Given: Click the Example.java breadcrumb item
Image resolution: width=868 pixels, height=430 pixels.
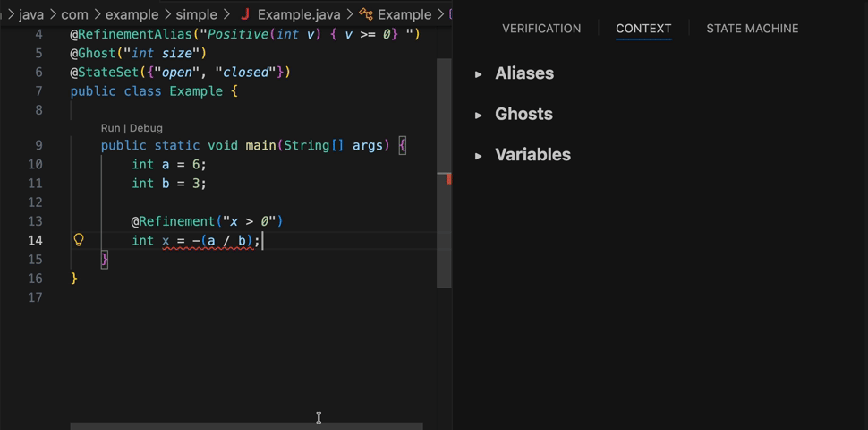Looking at the screenshot, I should 299,13.
